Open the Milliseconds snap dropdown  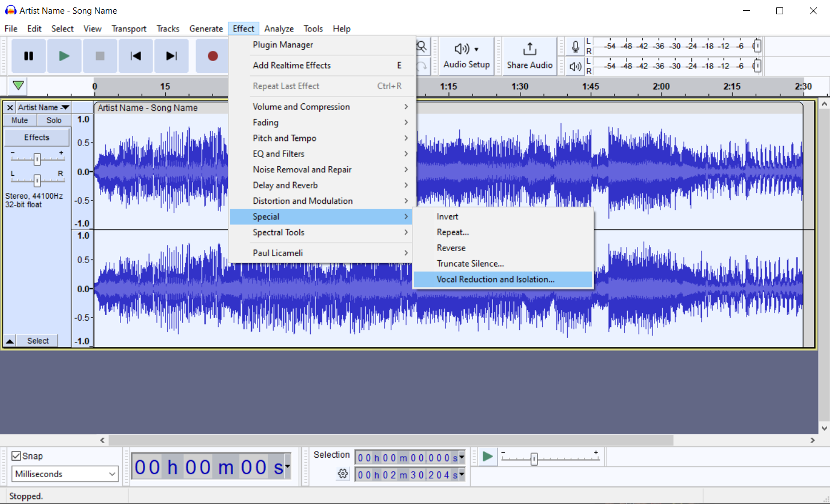point(65,474)
